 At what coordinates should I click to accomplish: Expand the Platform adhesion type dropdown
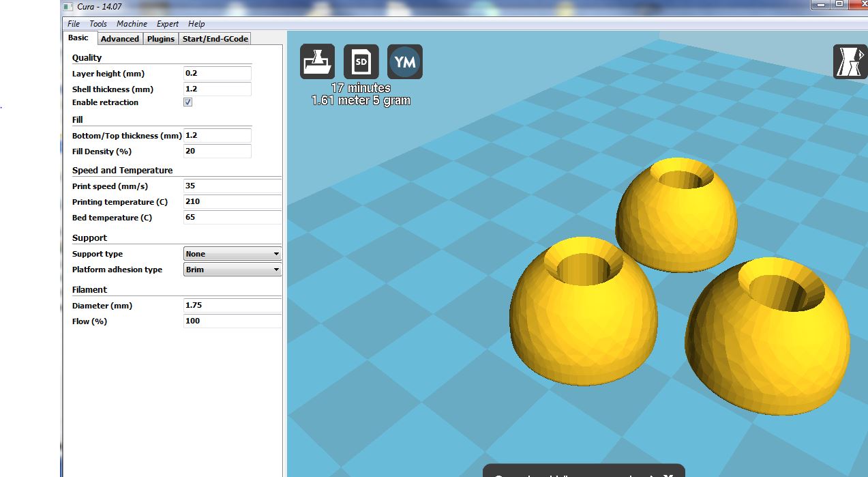tap(233, 270)
